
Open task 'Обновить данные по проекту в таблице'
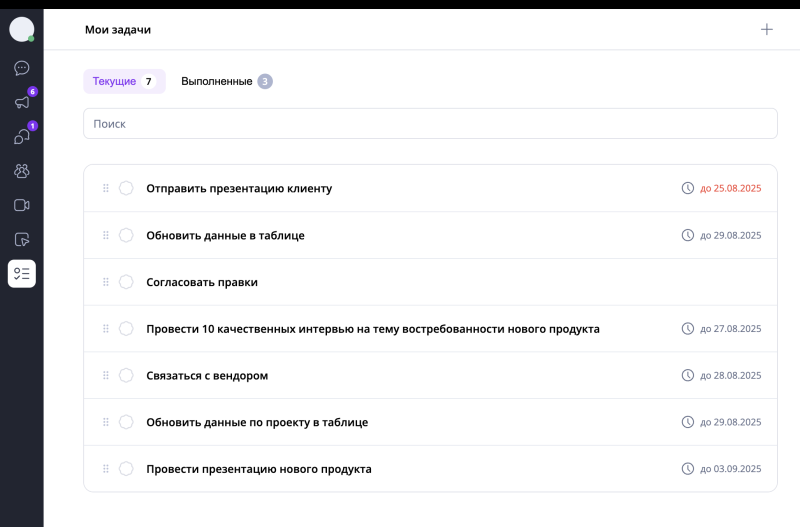pyautogui.click(x=257, y=422)
